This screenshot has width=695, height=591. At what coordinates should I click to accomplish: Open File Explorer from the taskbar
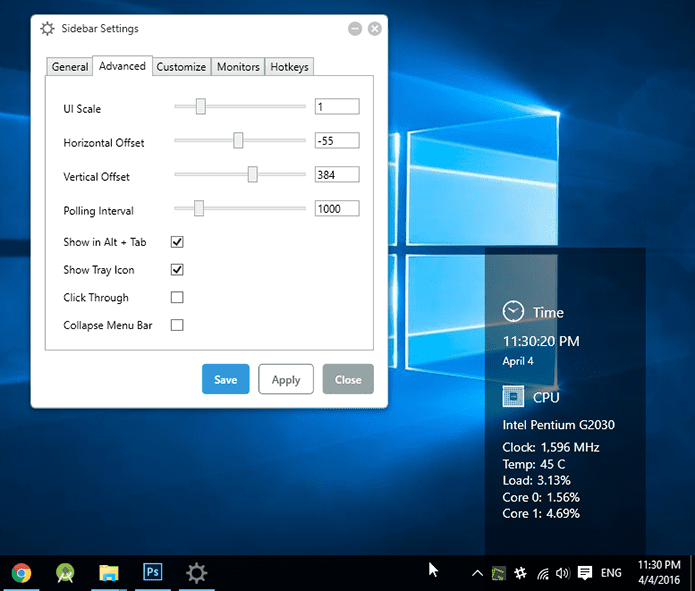coord(109,573)
